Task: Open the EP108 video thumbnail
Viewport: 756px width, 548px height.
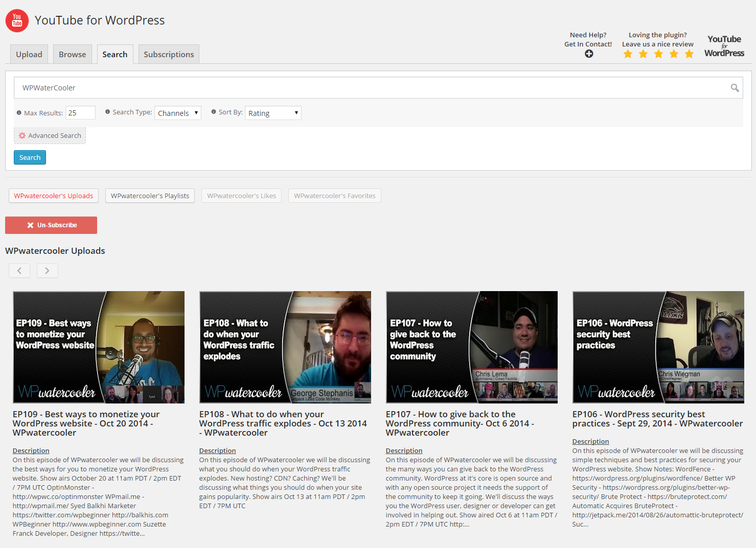Action: tap(285, 347)
